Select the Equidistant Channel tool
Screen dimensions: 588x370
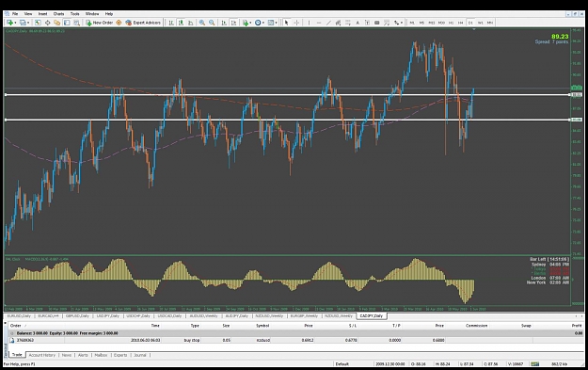[338, 23]
